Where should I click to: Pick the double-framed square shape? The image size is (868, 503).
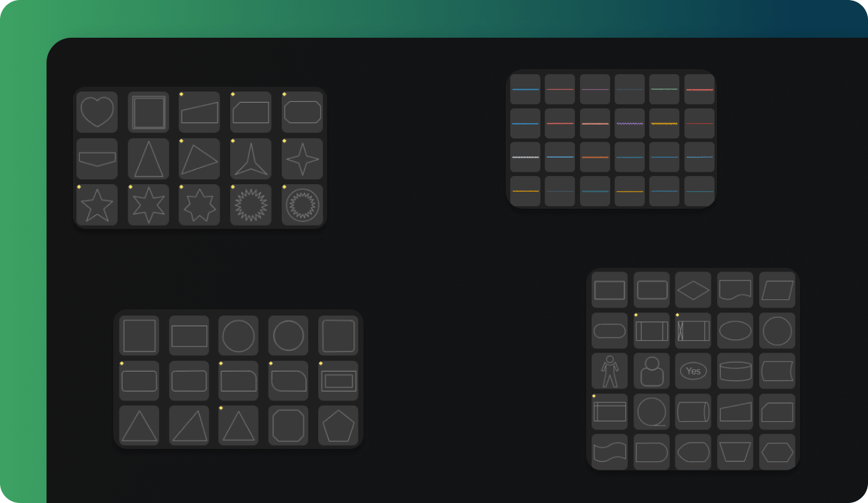pos(148,112)
